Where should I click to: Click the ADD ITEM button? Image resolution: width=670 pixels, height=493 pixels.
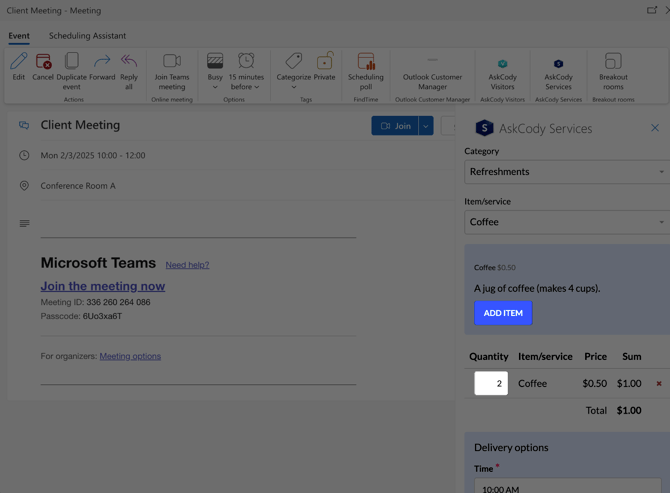tap(503, 313)
